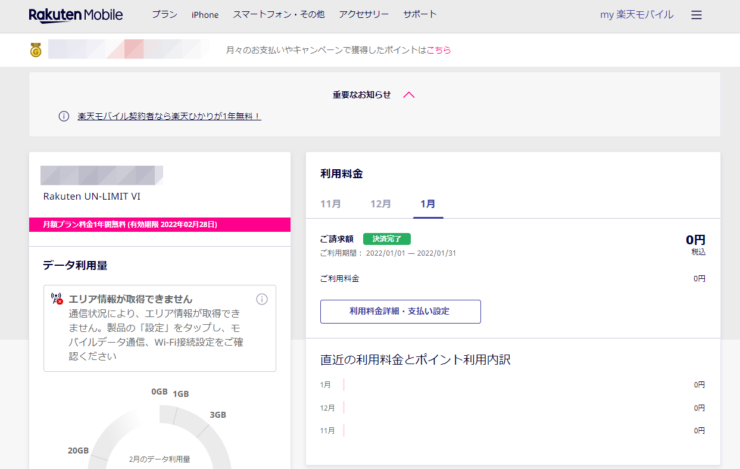Open 楽天ひかりが1年無料 notice link
Screen dimensions: 740x469
tap(169, 116)
